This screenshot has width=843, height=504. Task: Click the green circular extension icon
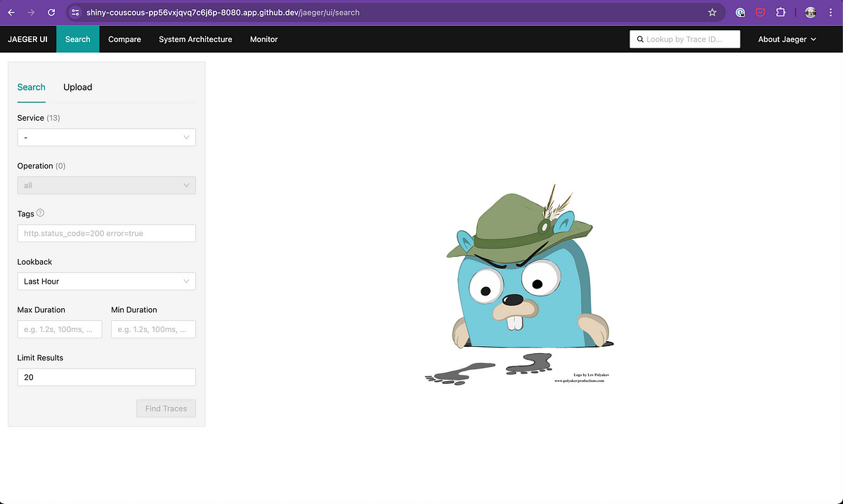(x=740, y=12)
